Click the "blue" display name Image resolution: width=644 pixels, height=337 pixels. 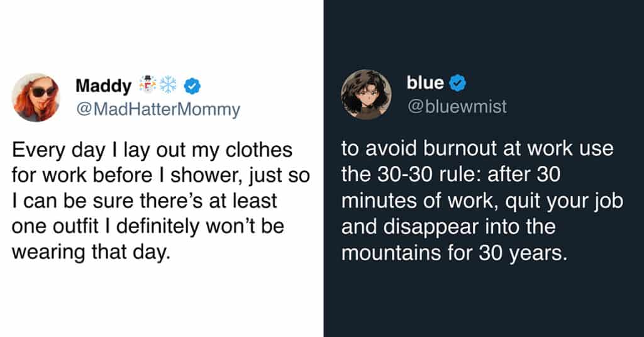[425, 82]
